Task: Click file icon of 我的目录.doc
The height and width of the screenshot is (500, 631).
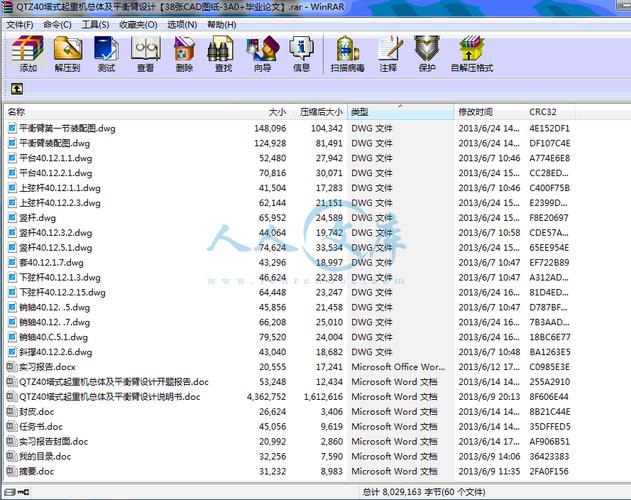Action: point(11,456)
